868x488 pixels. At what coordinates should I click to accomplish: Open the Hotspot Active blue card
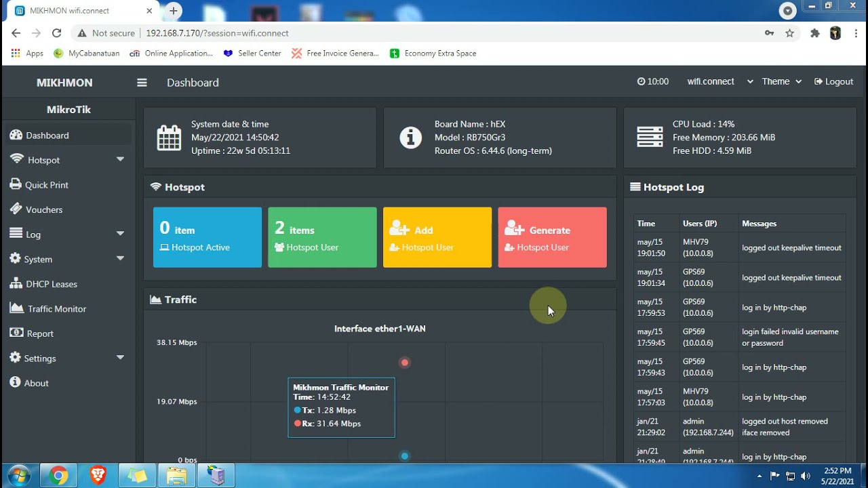point(208,237)
